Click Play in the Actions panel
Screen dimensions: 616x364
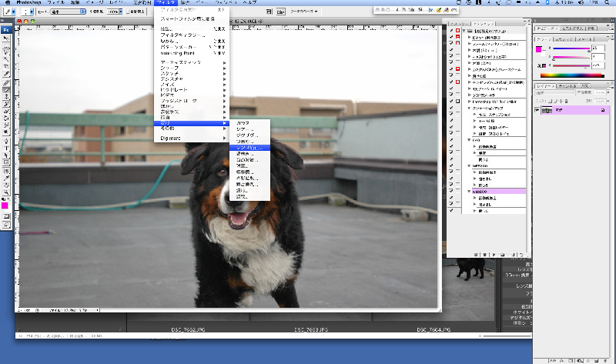click(494, 255)
